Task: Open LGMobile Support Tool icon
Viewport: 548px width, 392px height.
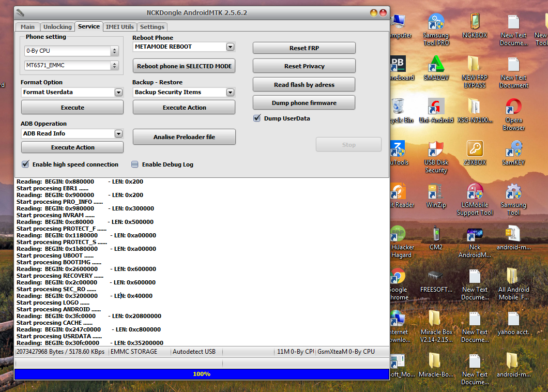Action: tap(475, 199)
